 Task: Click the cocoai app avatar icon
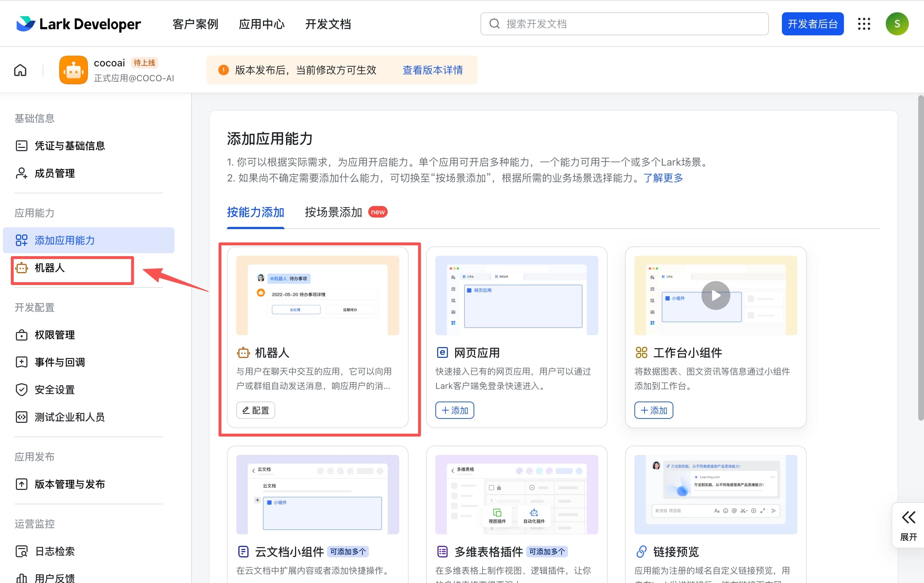[73, 70]
